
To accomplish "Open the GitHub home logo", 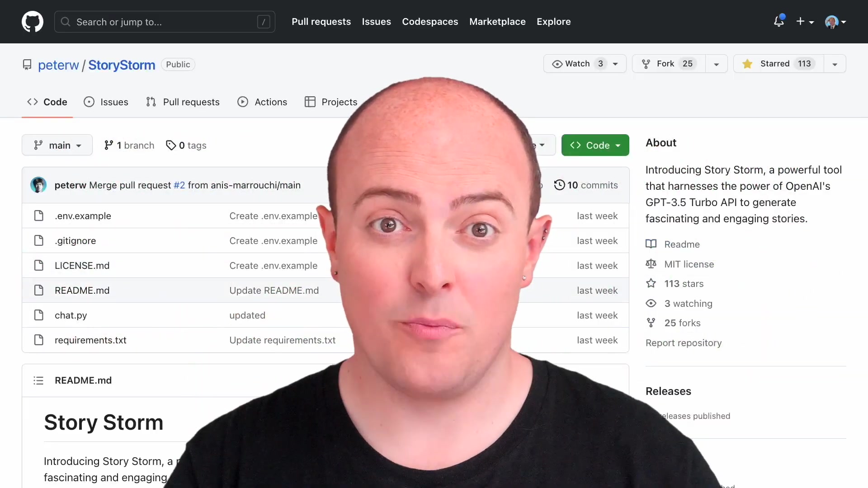I will (x=33, y=22).
